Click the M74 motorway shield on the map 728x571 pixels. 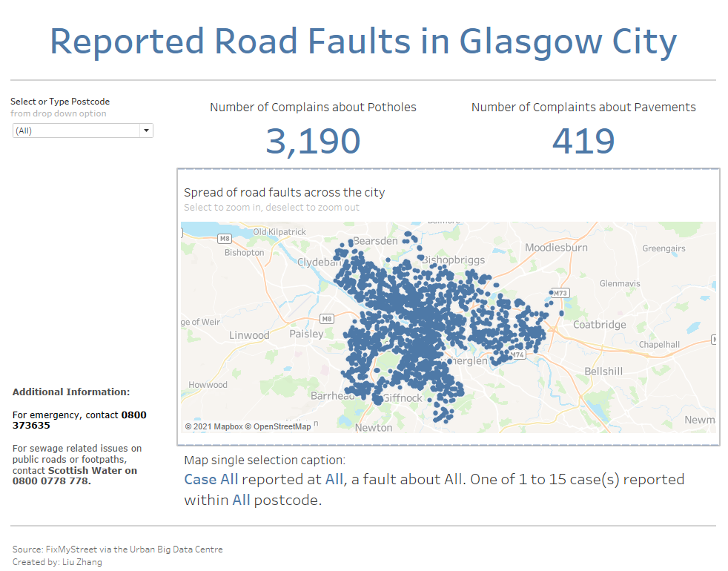point(517,355)
